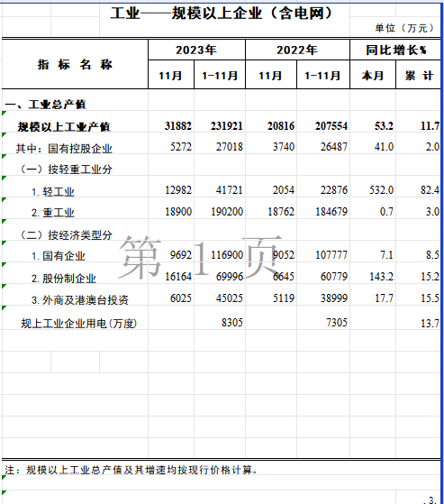This screenshot has height=504, width=444.
Task: Select the 股份制企业 row label
Action: click(64, 278)
